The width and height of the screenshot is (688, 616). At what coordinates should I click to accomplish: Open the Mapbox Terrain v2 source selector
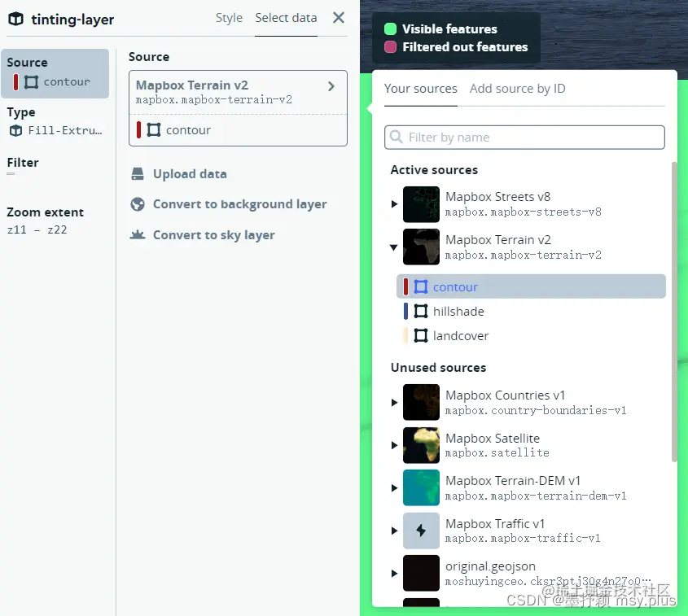click(x=238, y=92)
